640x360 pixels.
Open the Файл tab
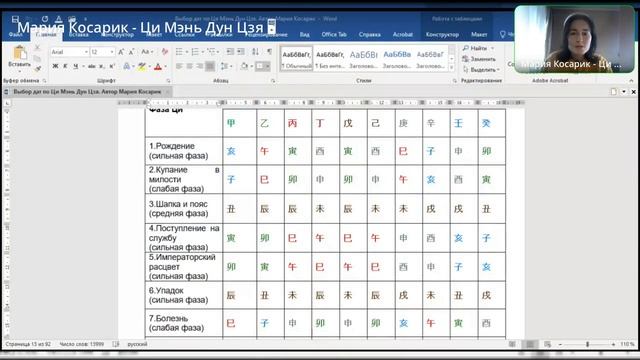pyautogui.click(x=15, y=35)
